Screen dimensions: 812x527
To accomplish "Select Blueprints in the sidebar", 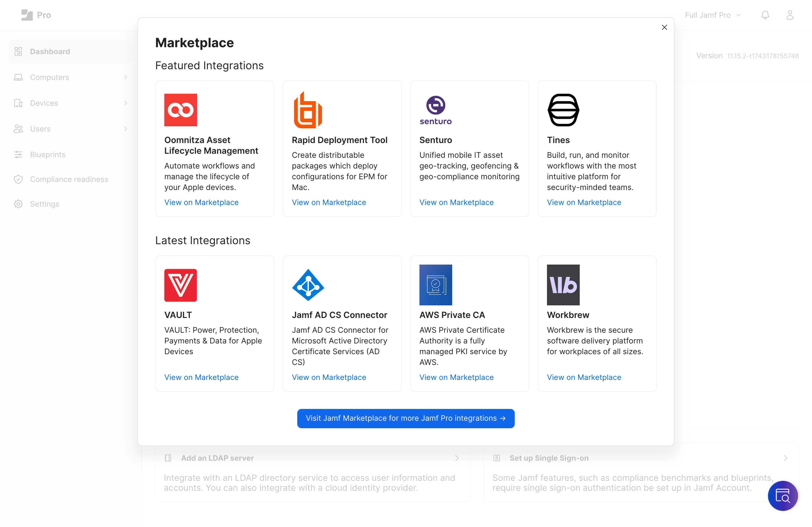I will click(48, 154).
